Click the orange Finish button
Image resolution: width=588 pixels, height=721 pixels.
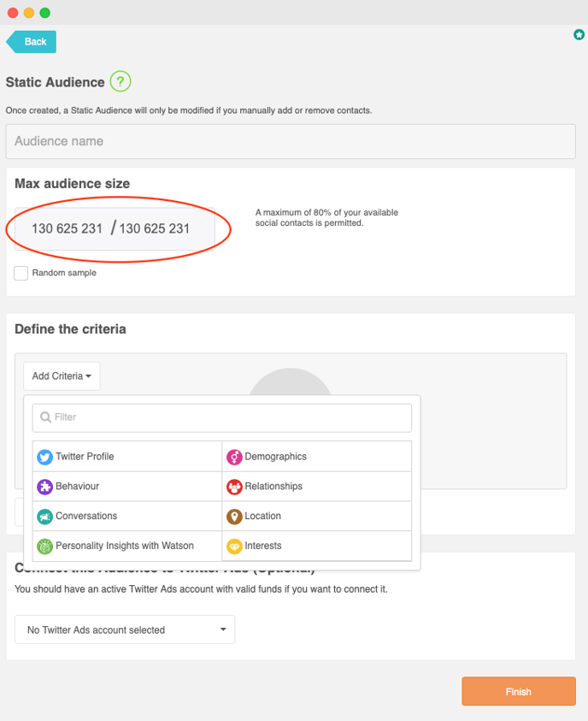click(519, 691)
